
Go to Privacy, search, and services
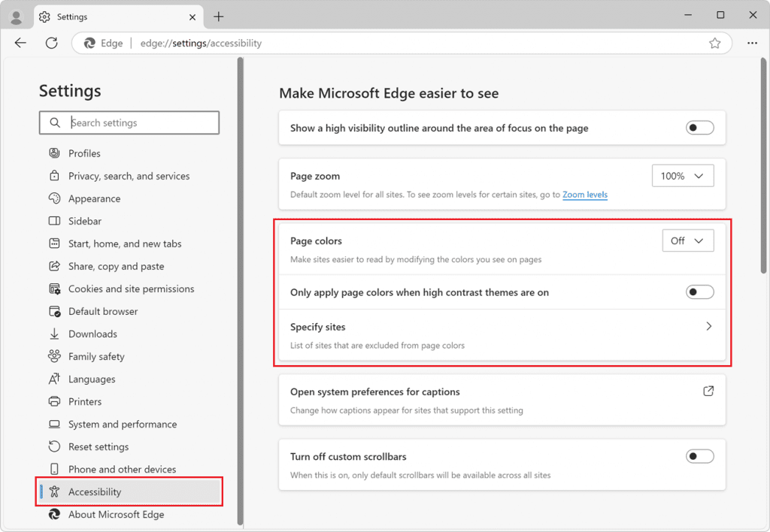pos(129,176)
